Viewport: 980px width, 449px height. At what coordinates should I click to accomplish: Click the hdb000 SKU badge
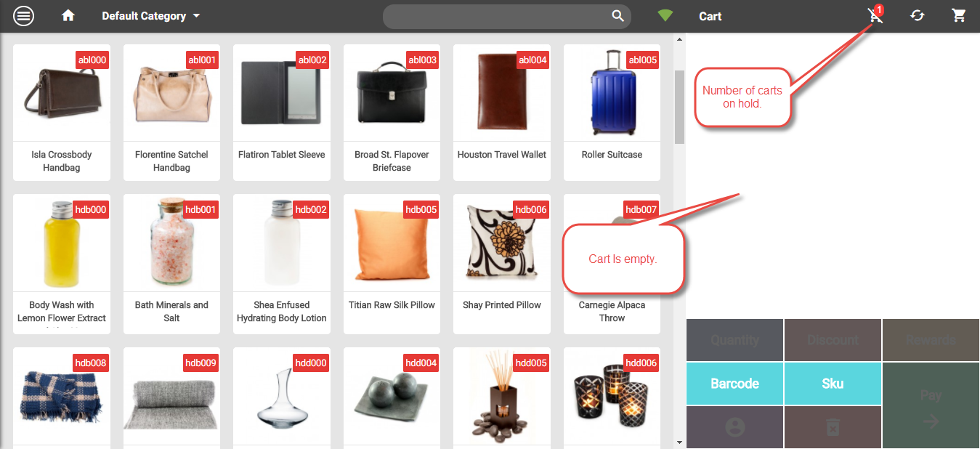tap(91, 209)
